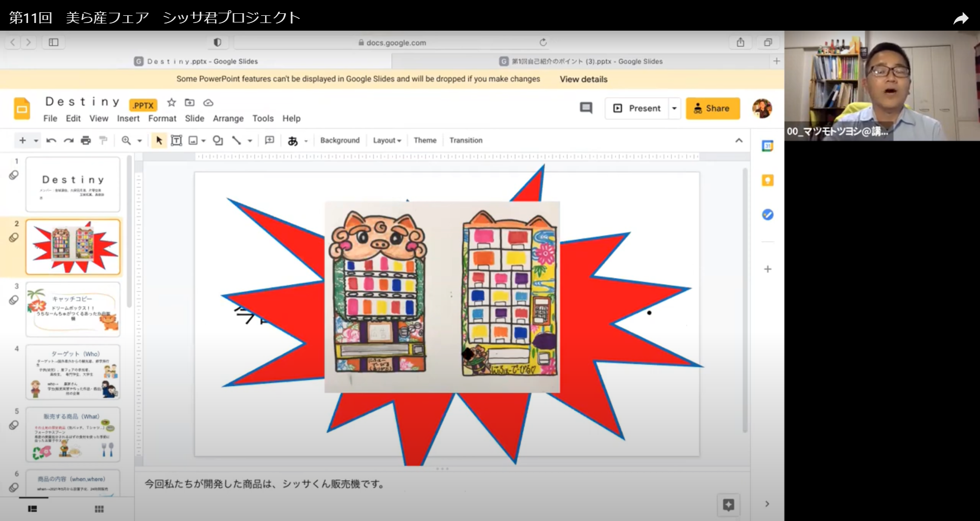Open the Slide menu
The height and width of the screenshot is (521, 980).
[195, 119]
